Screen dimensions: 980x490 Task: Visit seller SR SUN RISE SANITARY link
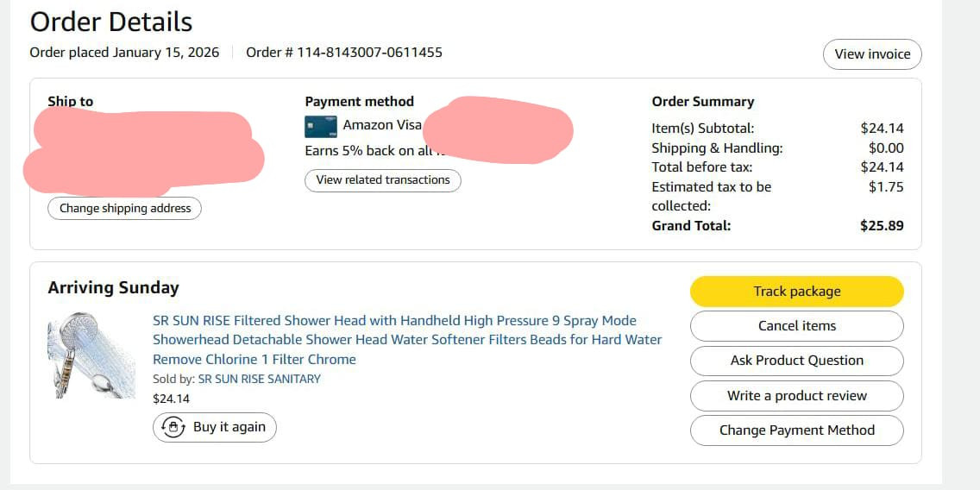259,379
